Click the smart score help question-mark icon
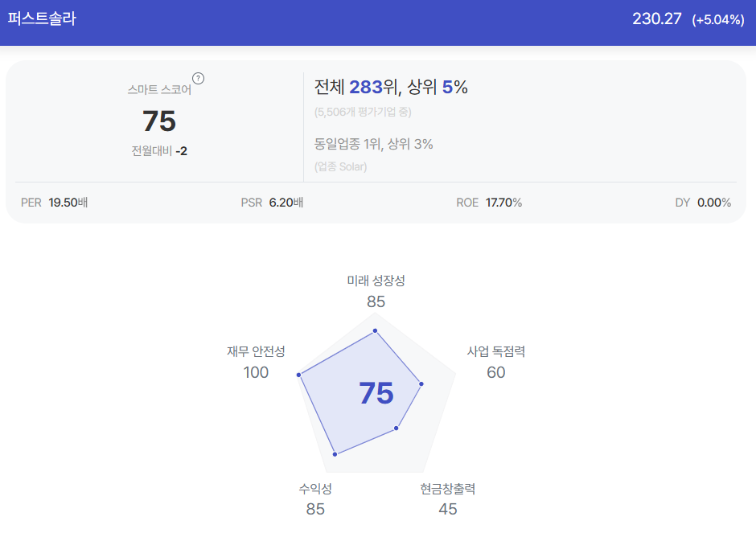The width and height of the screenshot is (756, 533). coord(198,79)
